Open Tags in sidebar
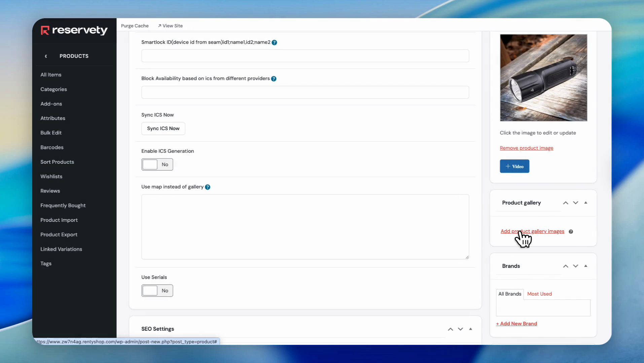The image size is (644, 363). [46, 264]
